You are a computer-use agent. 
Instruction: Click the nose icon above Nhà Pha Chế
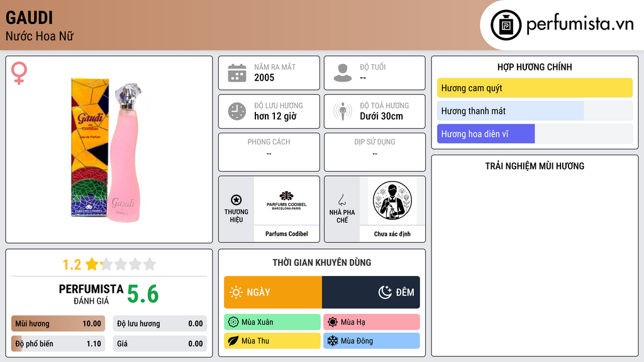[341, 200]
